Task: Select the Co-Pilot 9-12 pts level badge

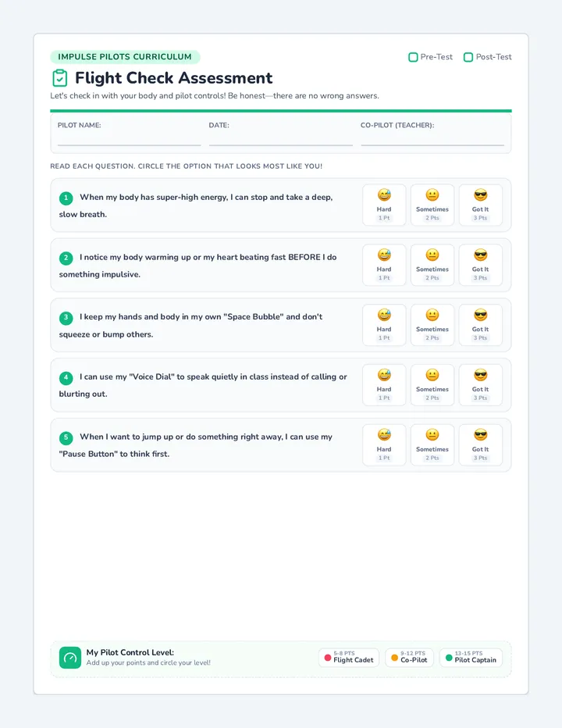Action: click(409, 658)
